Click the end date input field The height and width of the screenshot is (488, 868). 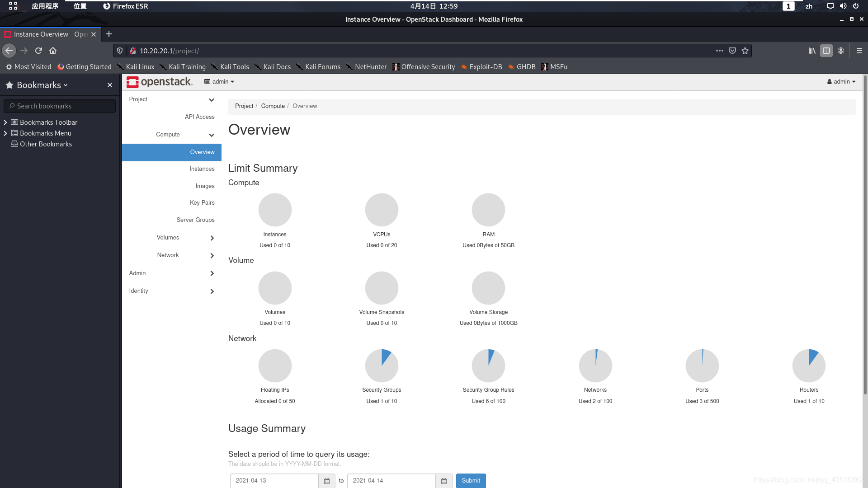[x=392, y=481]
